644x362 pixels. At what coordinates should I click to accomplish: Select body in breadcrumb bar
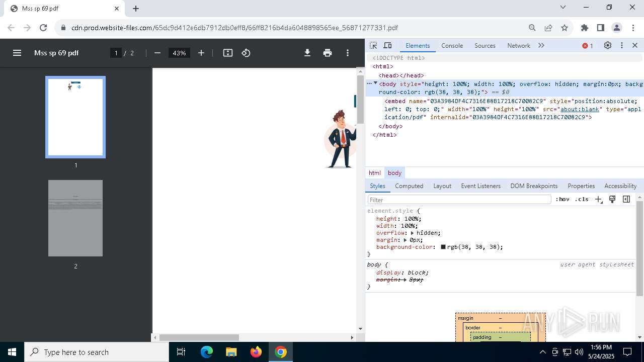394,173
